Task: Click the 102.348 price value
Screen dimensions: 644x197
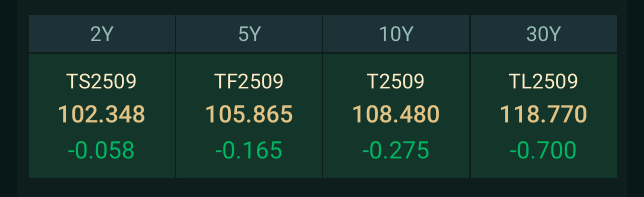Action: click(102, 115)
